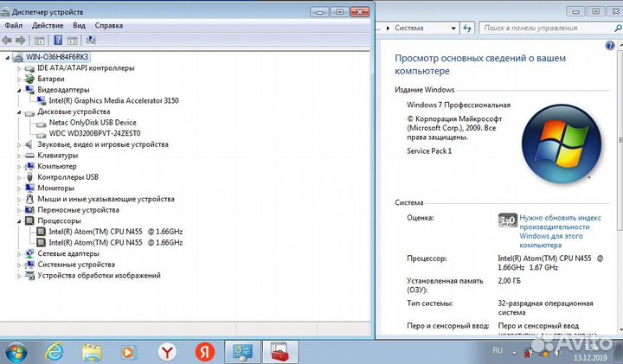Click the Устройства обработки изображений camera icon
Image resolution: width=623 pixels, height=364 pixels.
pos(29,275)
